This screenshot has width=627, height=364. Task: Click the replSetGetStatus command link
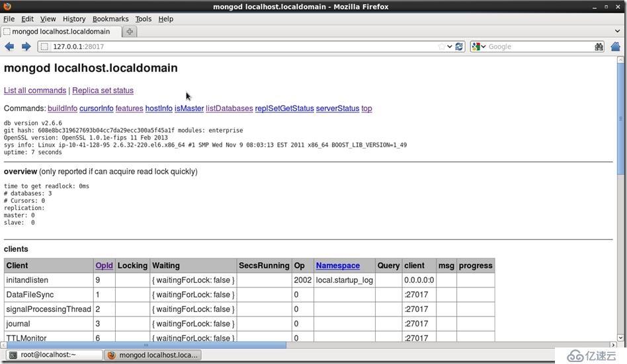pos(284,108)
